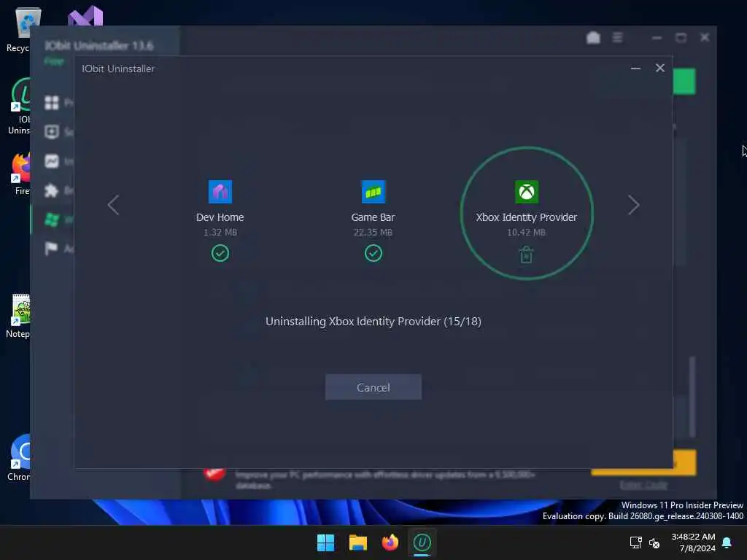Click the 'Dev Home' label
Image resolution: width=747 pixels, height=560 pixels.
click(x=220, y=217)
